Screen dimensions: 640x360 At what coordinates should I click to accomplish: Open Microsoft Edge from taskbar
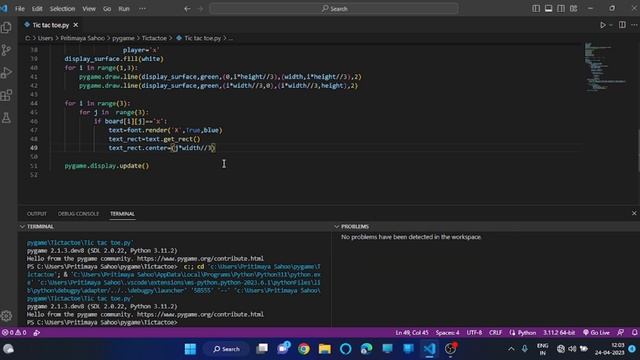point(367,349)
